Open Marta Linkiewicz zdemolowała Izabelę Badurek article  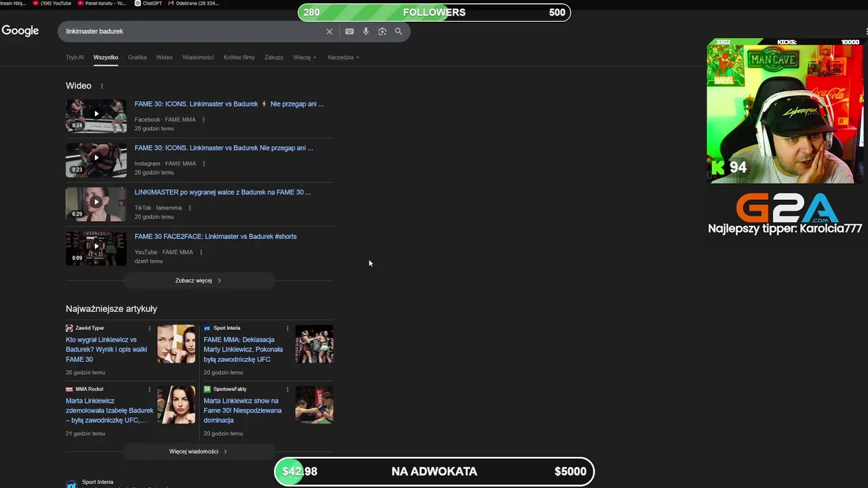pyautogui.click(x=110, y=411)
